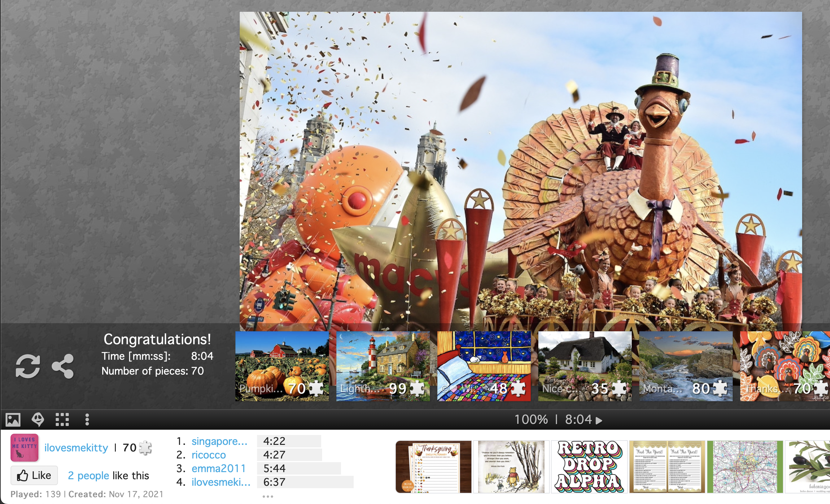This screenshot has width=830, height=504.
Task: Click the 'Congratulations!' heading
Action: tap(157, 339)
